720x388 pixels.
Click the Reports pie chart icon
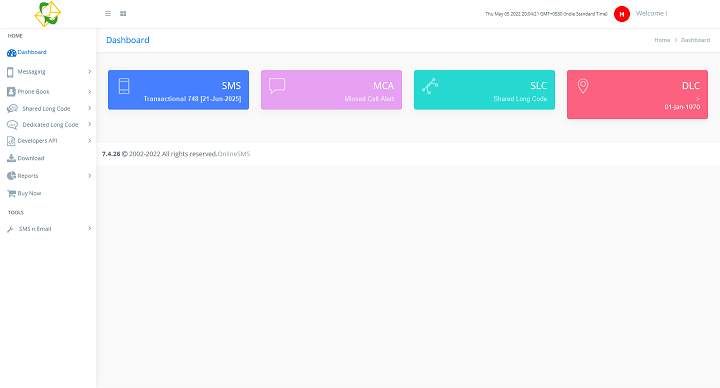tap(11, 176)
